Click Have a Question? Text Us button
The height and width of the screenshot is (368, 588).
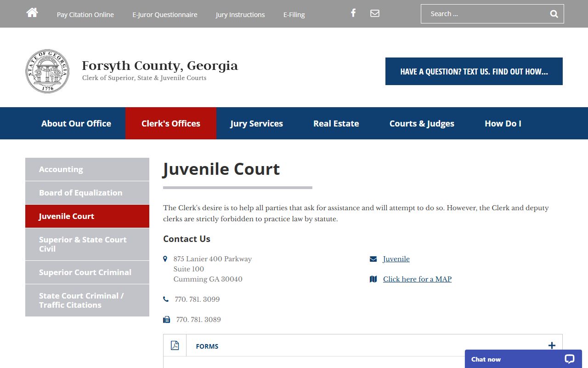(x=474, y=71)
